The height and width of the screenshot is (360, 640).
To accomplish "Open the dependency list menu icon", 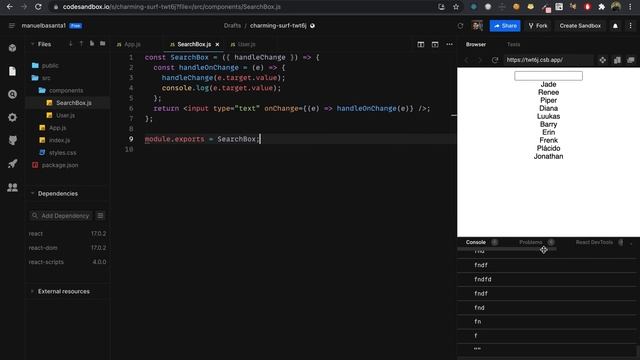I will pyautogui.click(x=100, y=216).
